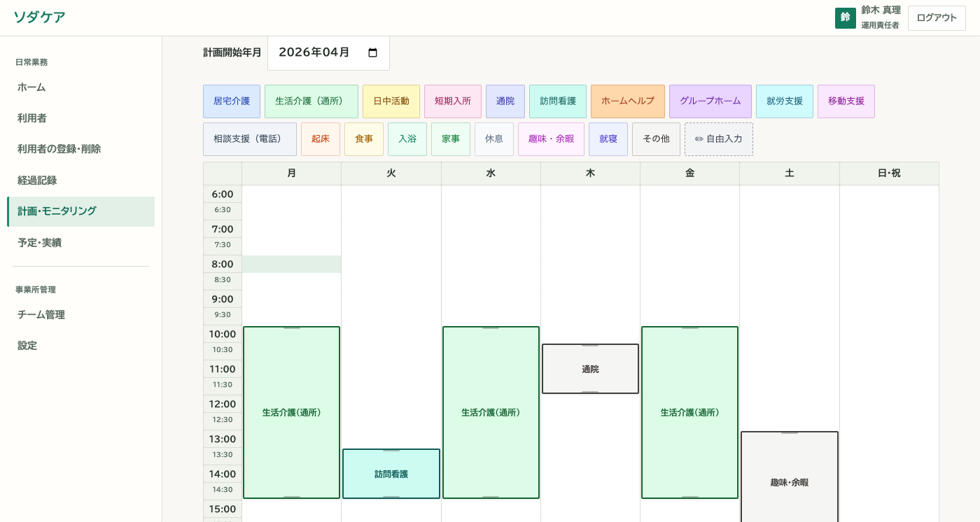Select the 就労支援 chip
The height and width of the screenshot is (522, 980).
[x=785, y=101]
